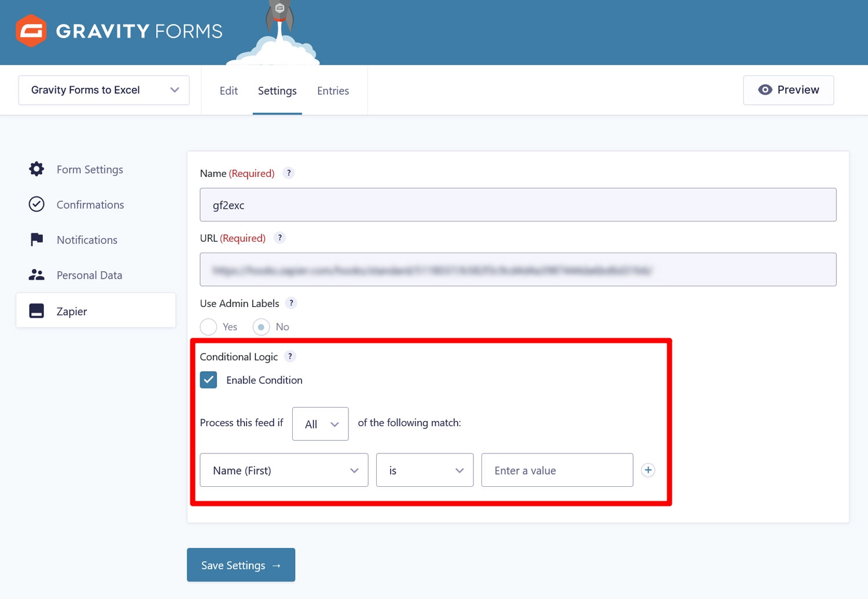Add another condition rule with plus icon
Image resolution: width=868 pixels, height=599 pixels.
648,470
